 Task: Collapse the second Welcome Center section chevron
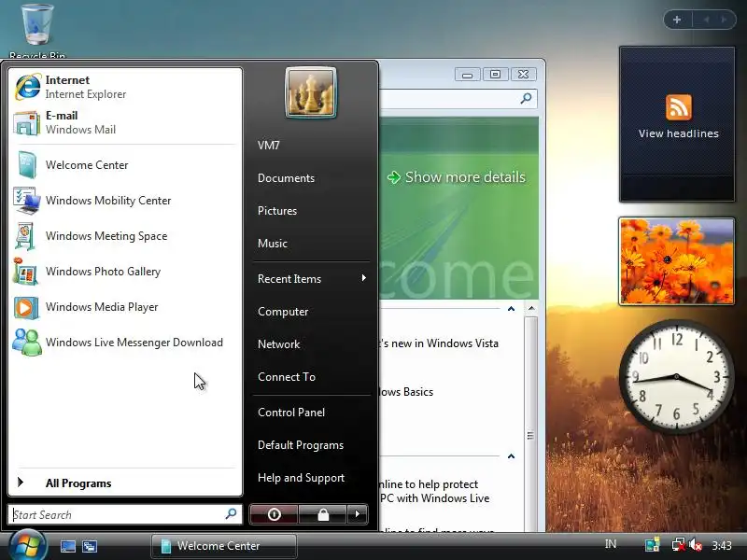[511, 456]
